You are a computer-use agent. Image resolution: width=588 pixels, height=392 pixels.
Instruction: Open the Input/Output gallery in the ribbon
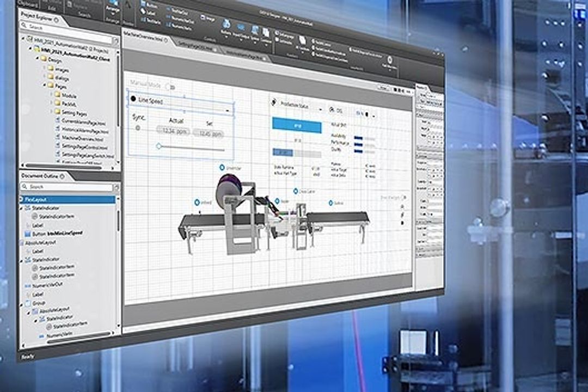[x=241, y=30]
